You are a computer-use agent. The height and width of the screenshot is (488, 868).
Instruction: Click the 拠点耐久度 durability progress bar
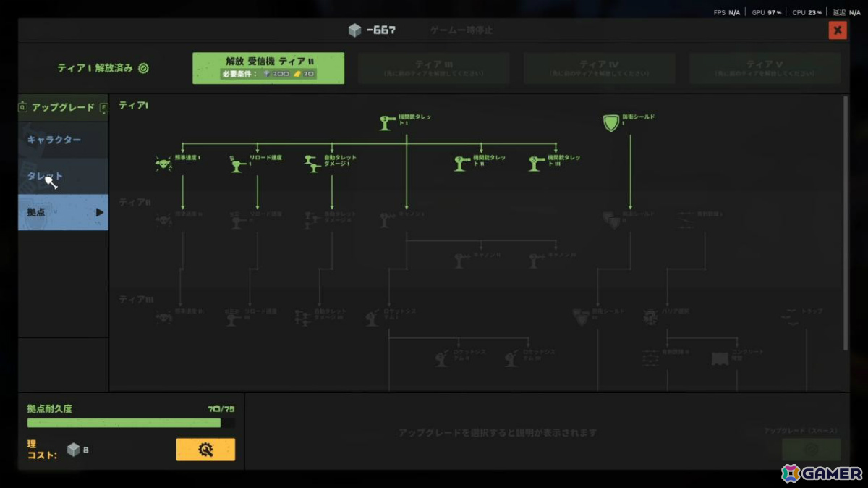[x=131, y=423]
